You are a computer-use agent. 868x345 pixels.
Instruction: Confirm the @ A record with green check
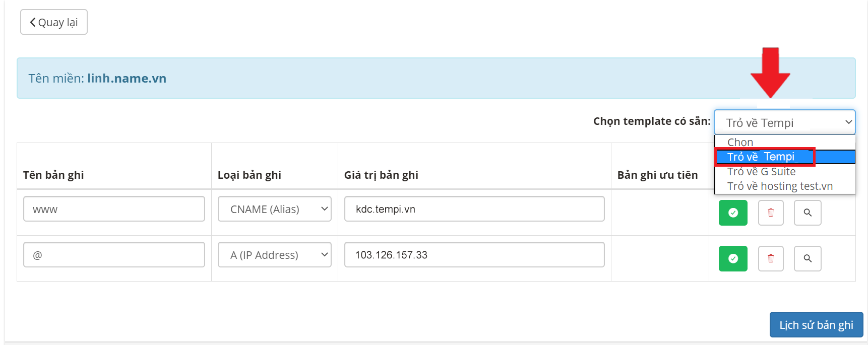(733, 258)
